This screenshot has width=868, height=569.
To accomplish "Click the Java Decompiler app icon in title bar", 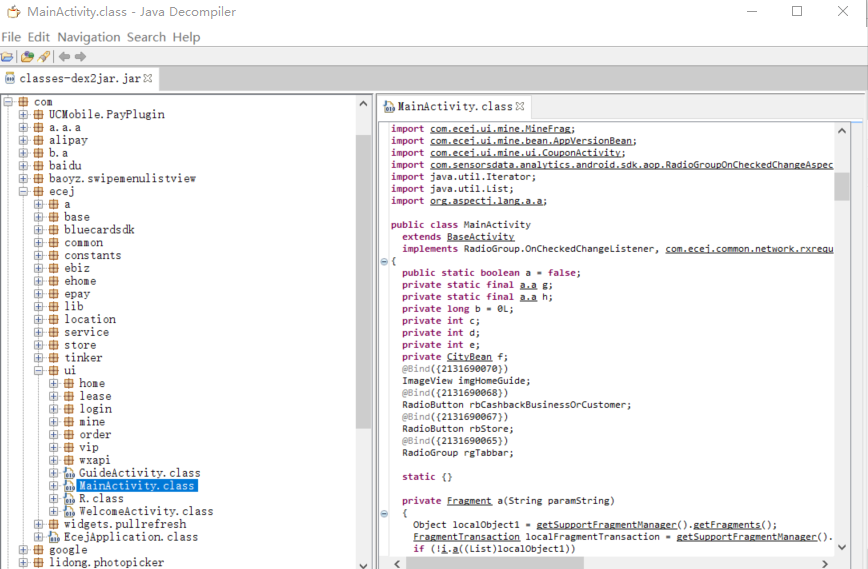I will [13, 12].
